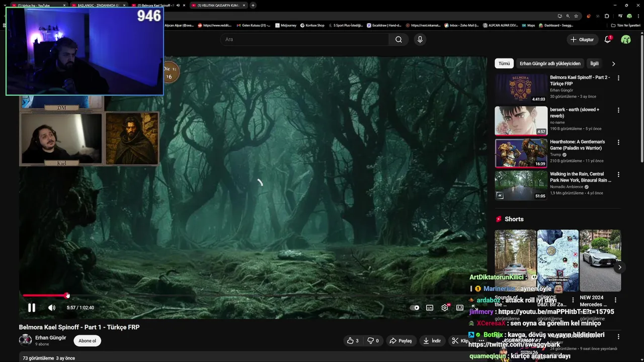The height and width of the screenshot is (362, 644).
Task: Open the berserk - earth thumbnail
Action: (x=521, y=121)
